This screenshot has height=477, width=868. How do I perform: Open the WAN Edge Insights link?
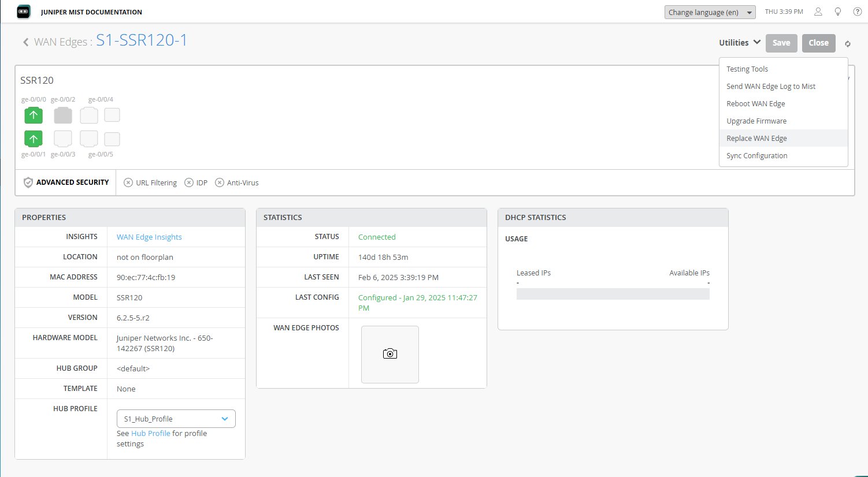click(149, 237)
